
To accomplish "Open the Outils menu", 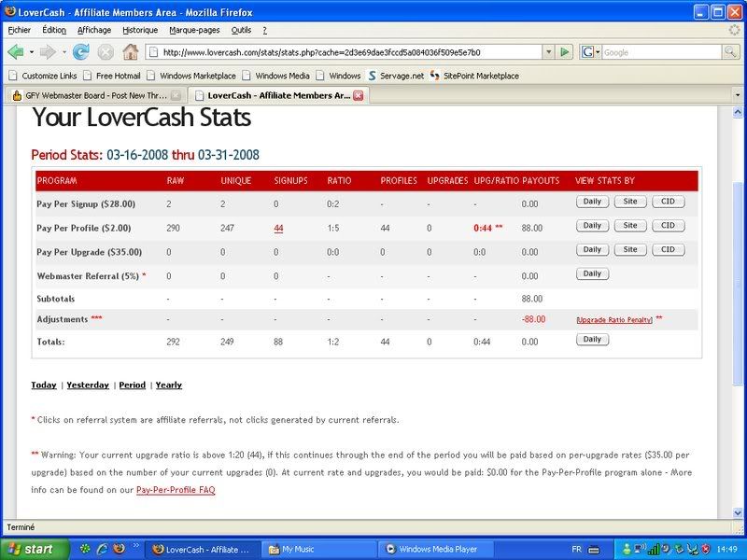I will tap(241, 30).
